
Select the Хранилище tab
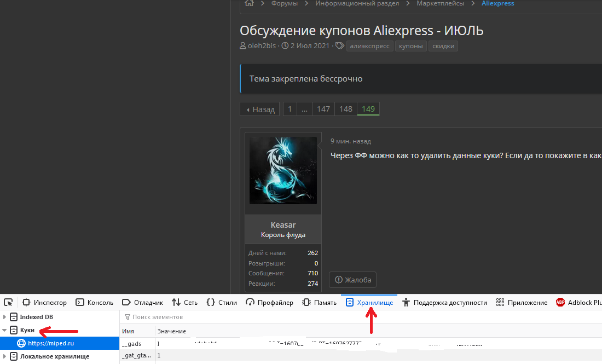click(x=369, y=302)
